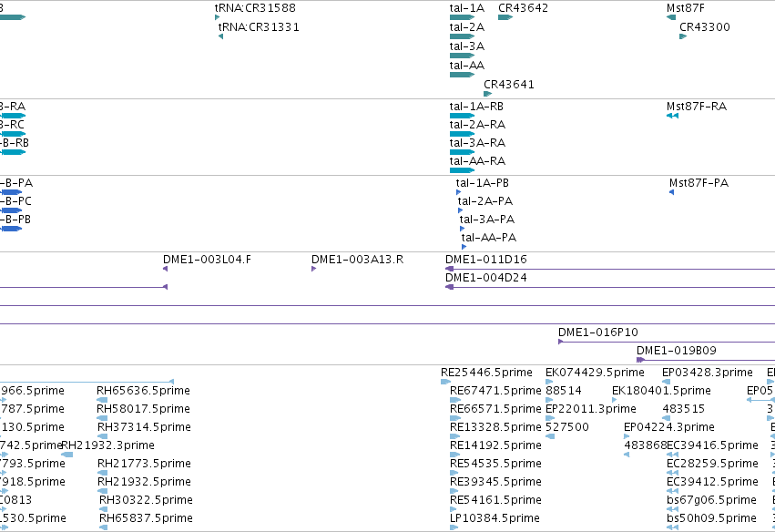The width and height of the screenshot is (775, 532).
Task: Click the RH65636.5prime EST glyph
Action: tap(102, 400)
